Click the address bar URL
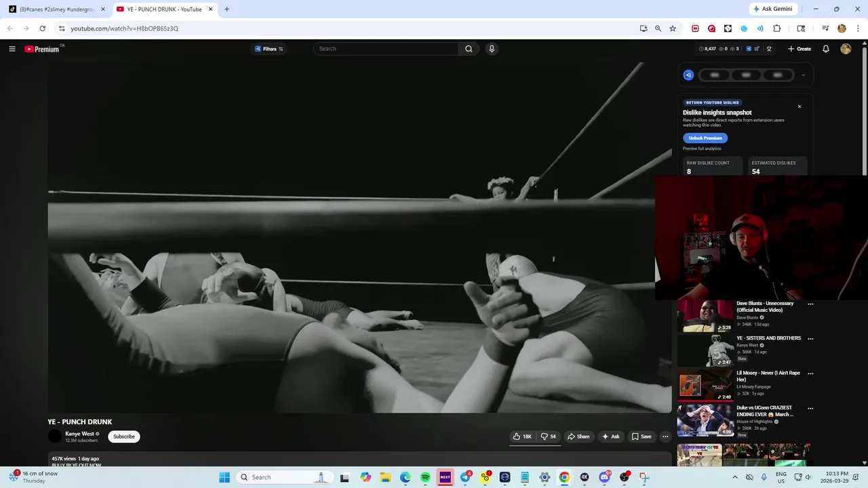This screenshot has height=488, width=868. coord(125,28)
